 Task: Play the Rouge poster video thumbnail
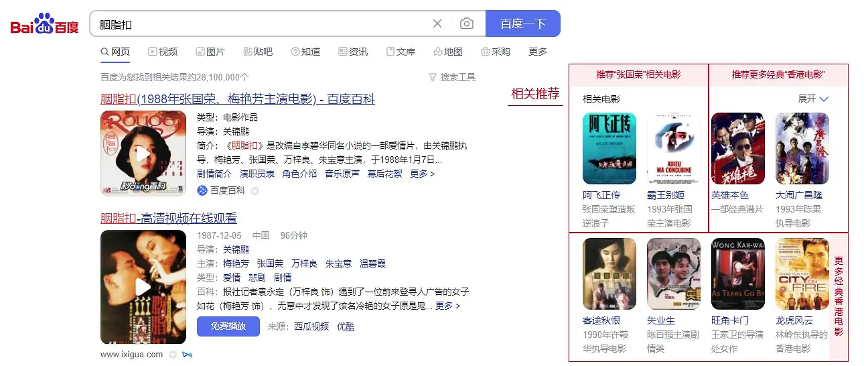[143, 154]
